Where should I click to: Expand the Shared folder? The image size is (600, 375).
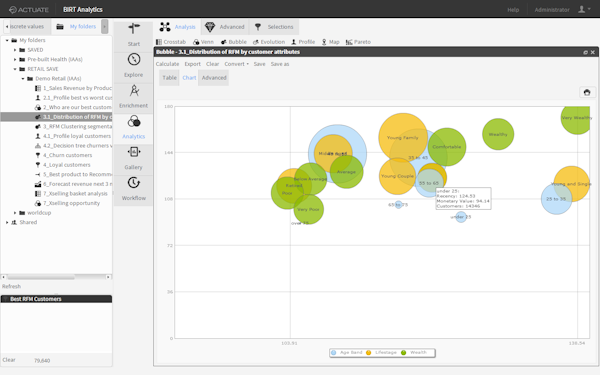pyautogui.click(x=7, y=222)
